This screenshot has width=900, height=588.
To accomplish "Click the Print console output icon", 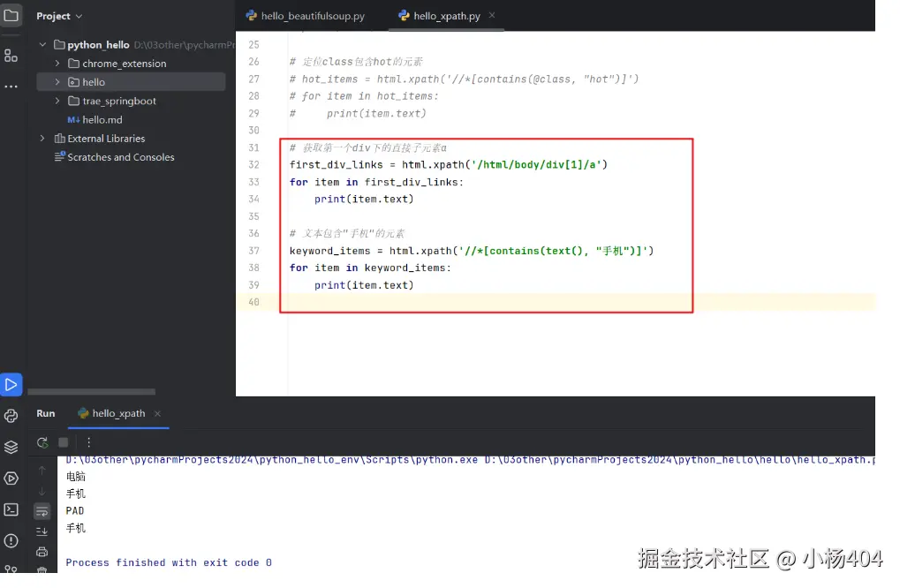I will point(42,552).
